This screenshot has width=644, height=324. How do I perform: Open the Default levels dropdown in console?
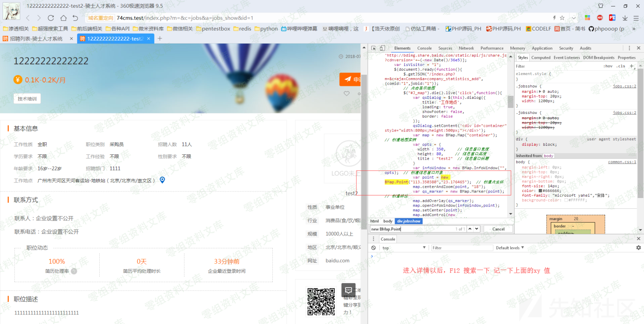[x=510, y=248]
